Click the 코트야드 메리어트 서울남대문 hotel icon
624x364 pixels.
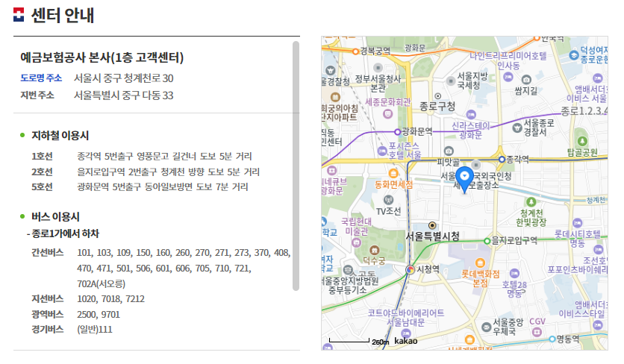click(405, 333)
